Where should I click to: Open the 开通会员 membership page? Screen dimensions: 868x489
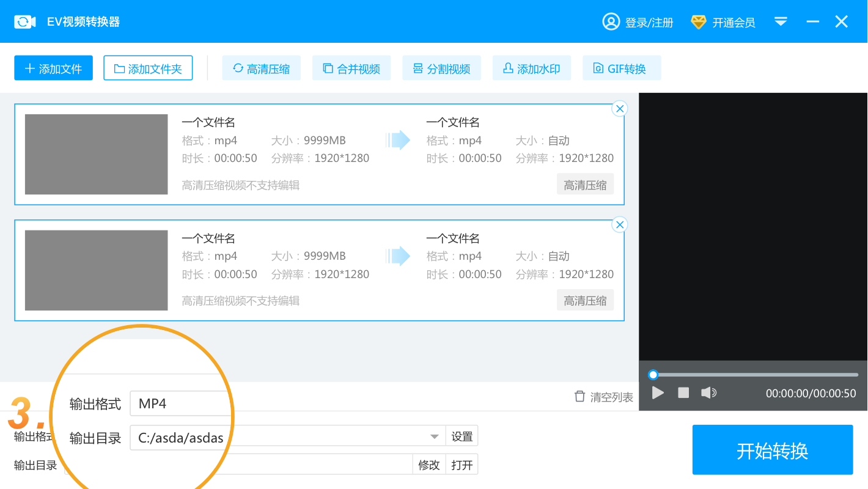723,22
